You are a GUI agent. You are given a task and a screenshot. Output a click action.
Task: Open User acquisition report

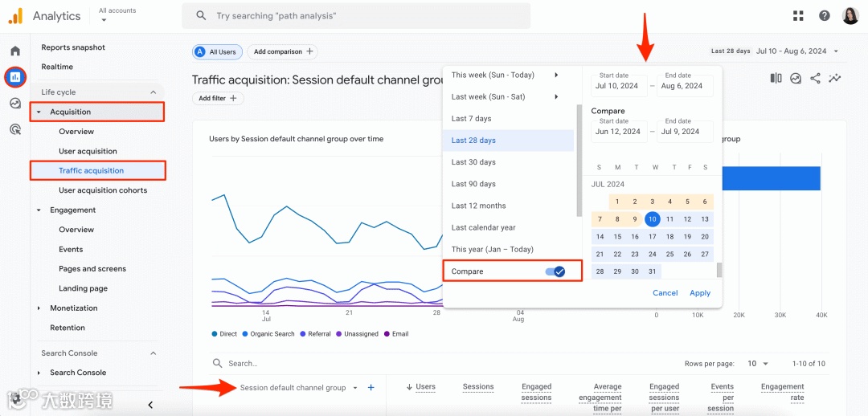88,151
